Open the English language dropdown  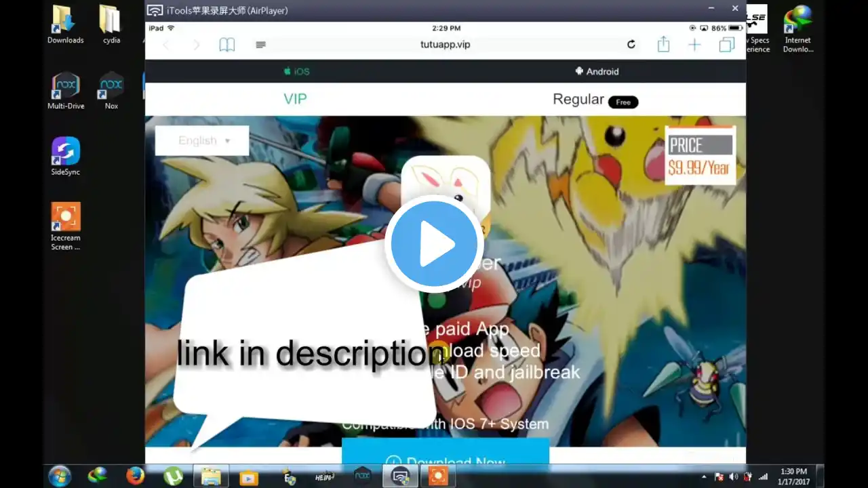pos(202,140)
